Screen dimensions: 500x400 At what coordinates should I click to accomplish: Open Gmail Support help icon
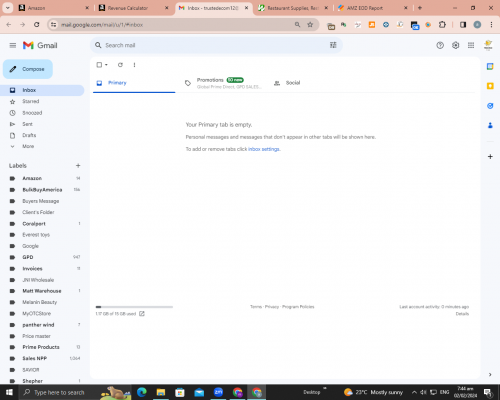pos(440,45)
